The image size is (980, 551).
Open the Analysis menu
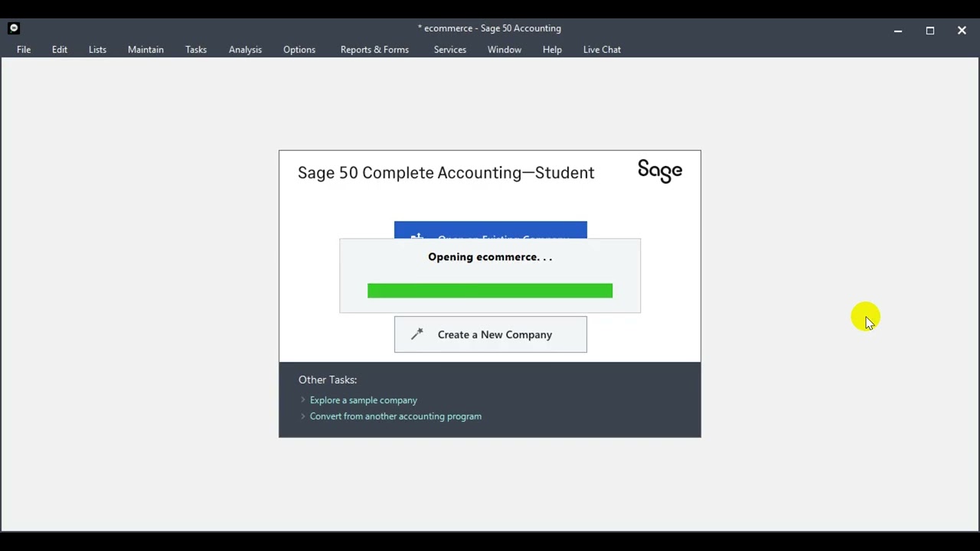(x=245, y=50)
